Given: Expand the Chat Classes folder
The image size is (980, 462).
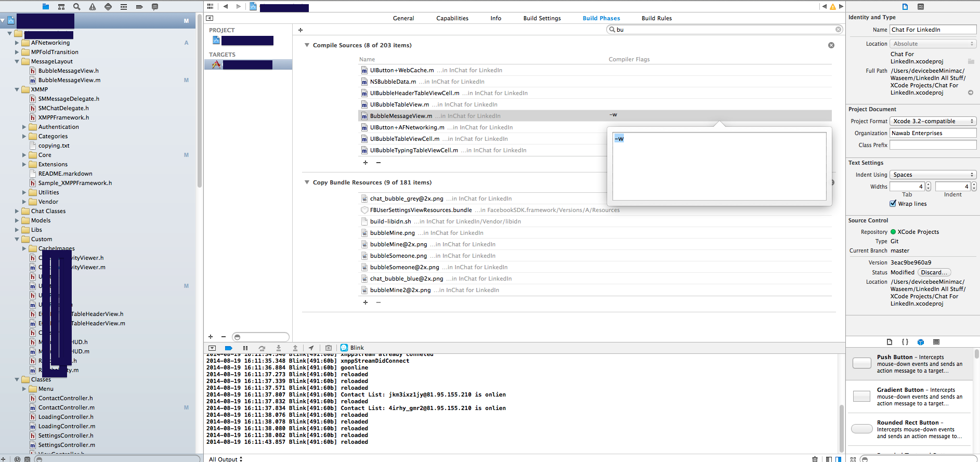Looking at the screenshot, I should (x=17, y=211).
